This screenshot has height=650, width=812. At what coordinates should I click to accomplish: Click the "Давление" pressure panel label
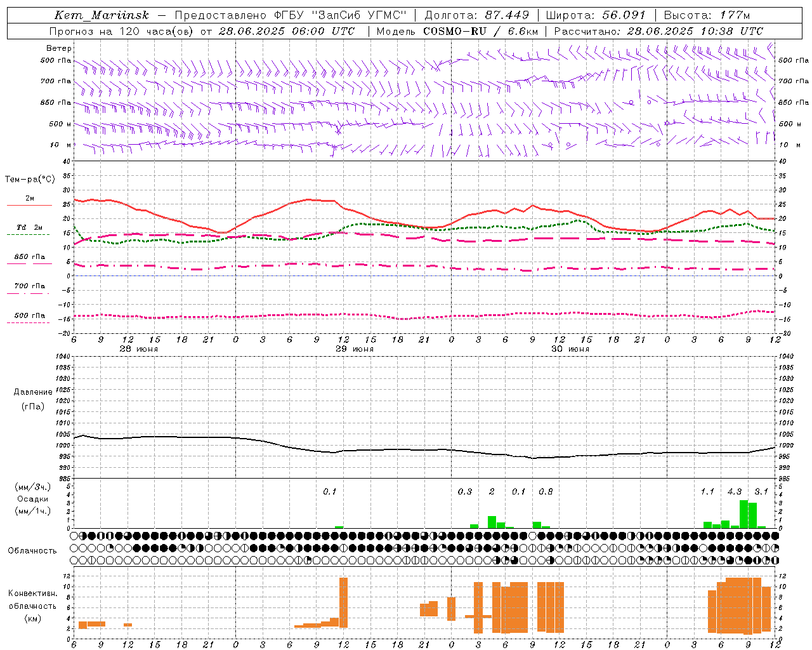[33, 392]
